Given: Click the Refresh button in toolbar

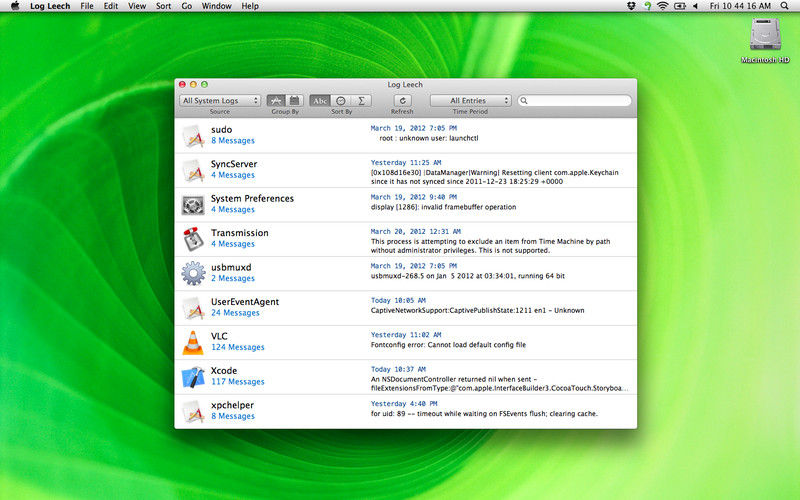Looking at the screenshot, I should [402, 101].
